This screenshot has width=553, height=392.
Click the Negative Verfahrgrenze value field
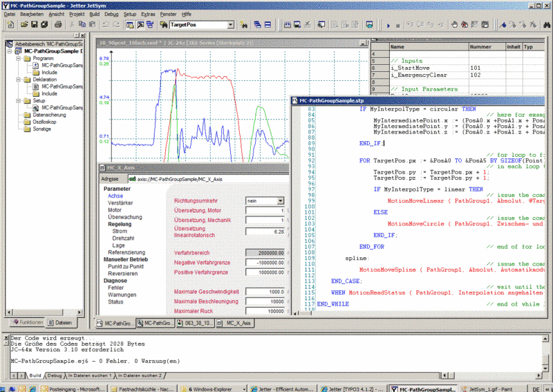pos(265,263)
